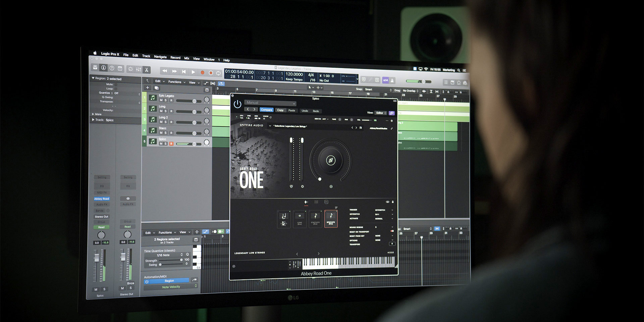Toggle plugin power bypass button
Screen dimensions: 644x322
click(237, 104)
